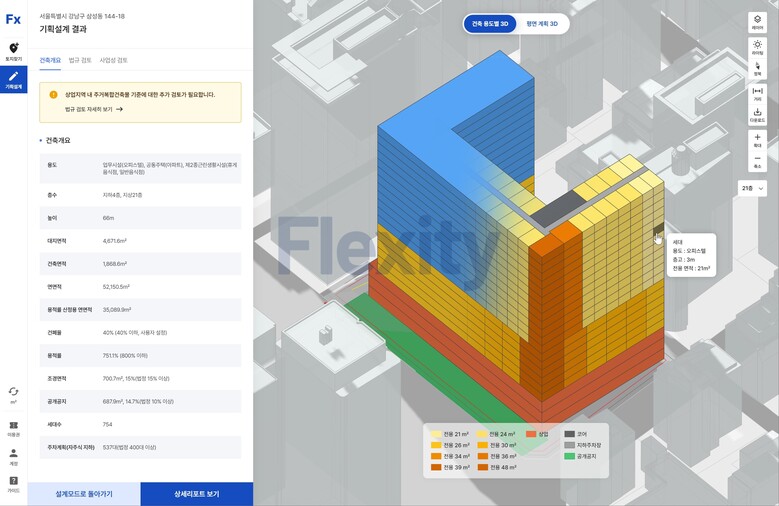The width and height of the screenshot is (779, 506).
Task: Click the 전용 39 m² legend swatch
Action: tap(436, 467)
